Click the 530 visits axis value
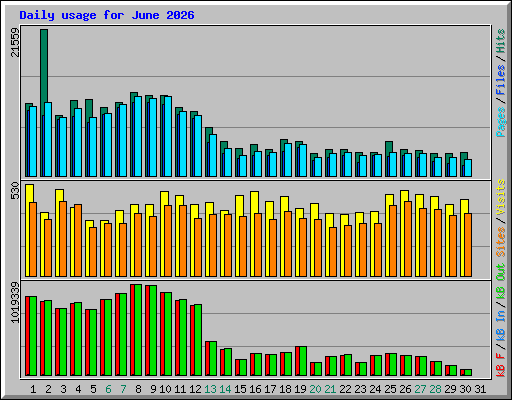This screenshot has width=512, height=400. pyautogui.click(x=15, y=191)
